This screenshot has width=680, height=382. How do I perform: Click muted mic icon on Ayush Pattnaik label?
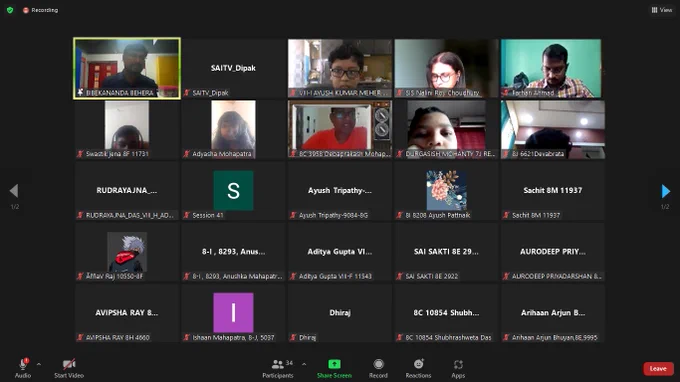[399, 215]
